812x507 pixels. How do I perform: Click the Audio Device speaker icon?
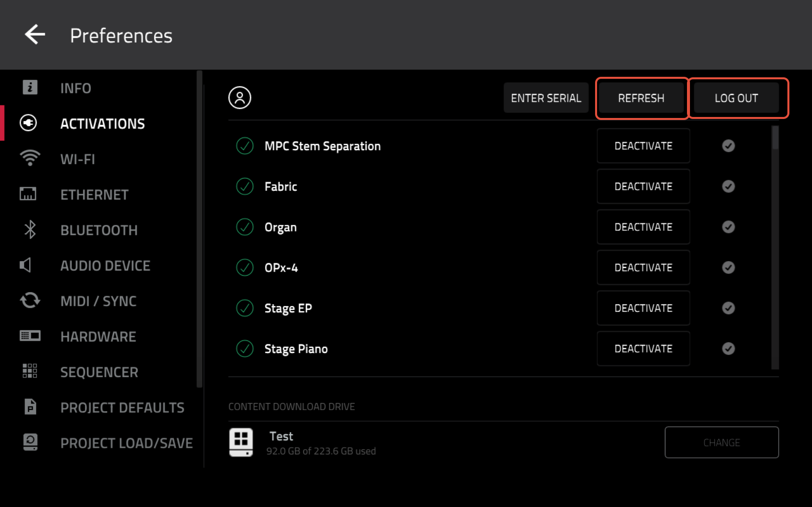tap(26, 265)
